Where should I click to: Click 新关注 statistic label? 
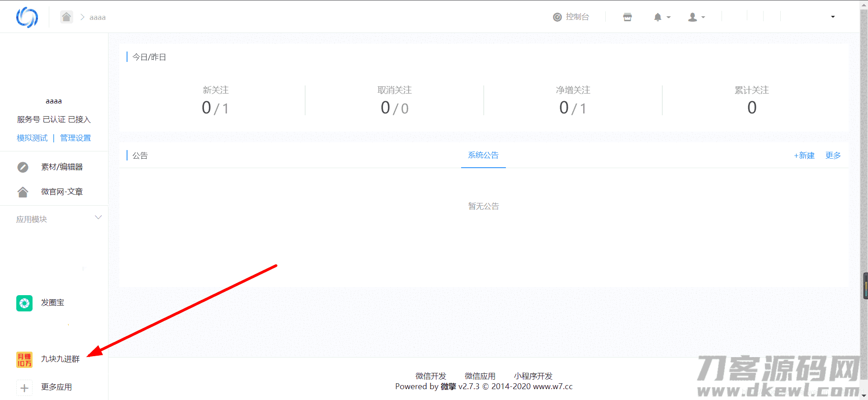[x=216, y=90]
